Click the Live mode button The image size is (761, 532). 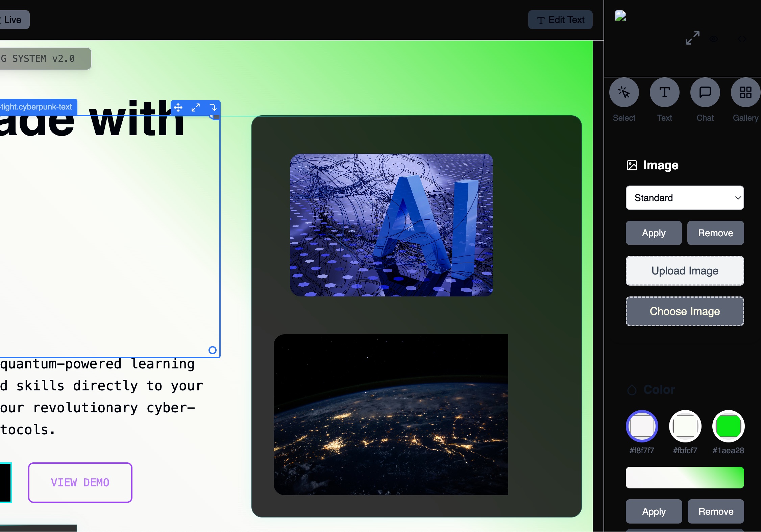tap(14, 20)
